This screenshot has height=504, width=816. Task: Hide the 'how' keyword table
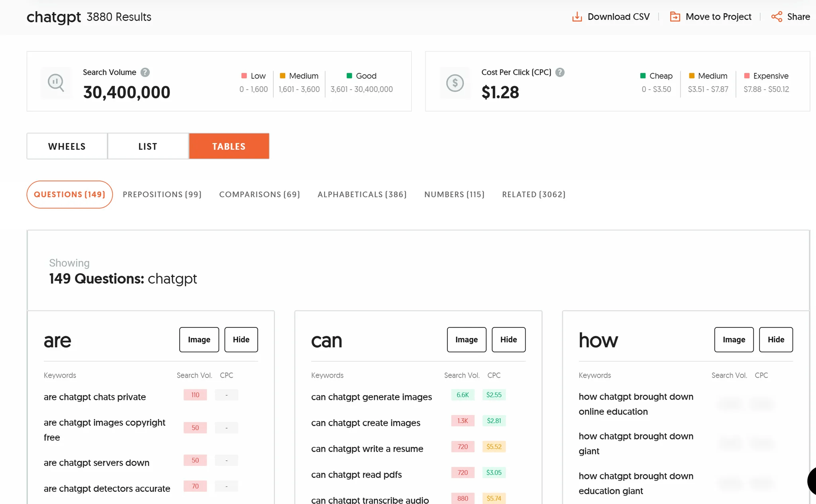tap(776, 339)
